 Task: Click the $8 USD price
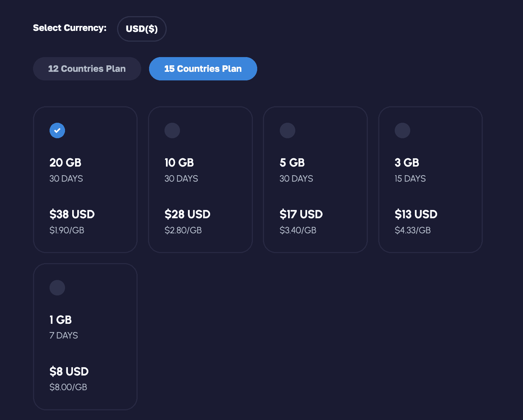click(69, 372)
